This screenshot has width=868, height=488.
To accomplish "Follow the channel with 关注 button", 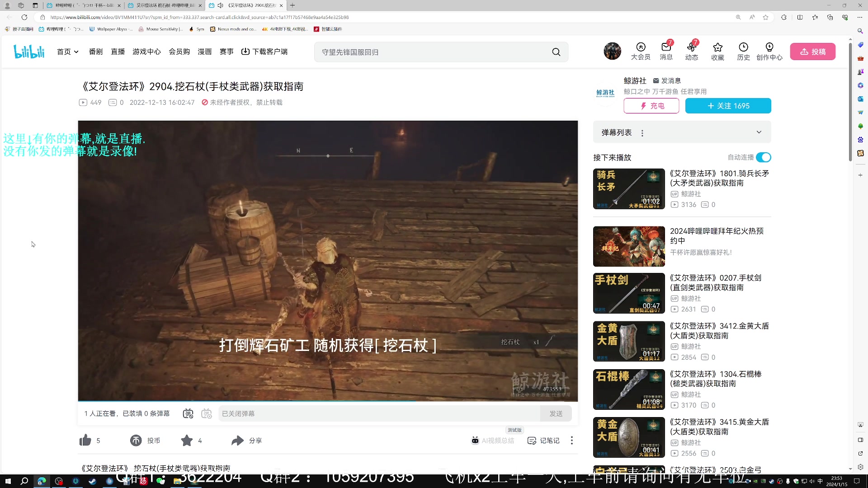I will [728, 106].
